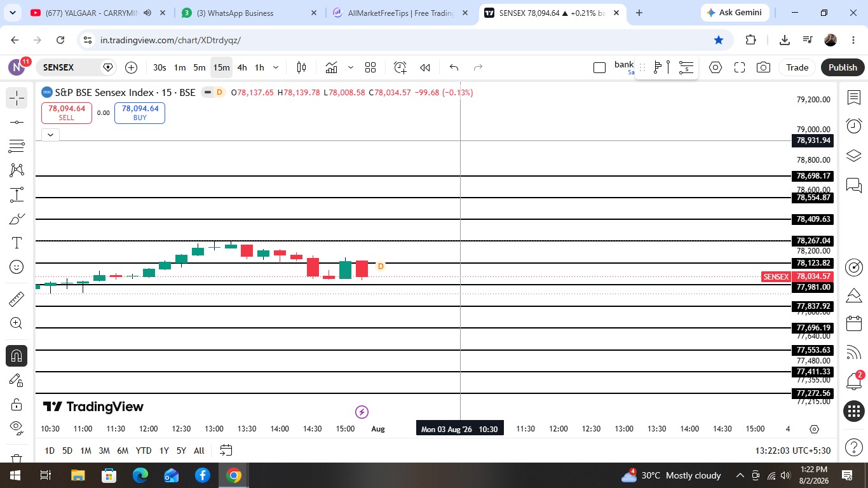Mute the YouTube tab audio
868x488 pixels.
coord(147,13)
